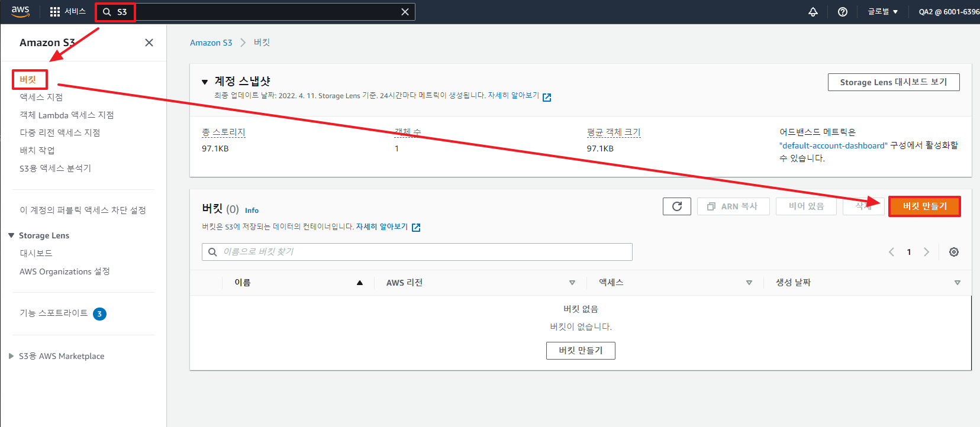Open the 글로벌 region dropdown
The image size is (980, 427).
coord(882,12)
